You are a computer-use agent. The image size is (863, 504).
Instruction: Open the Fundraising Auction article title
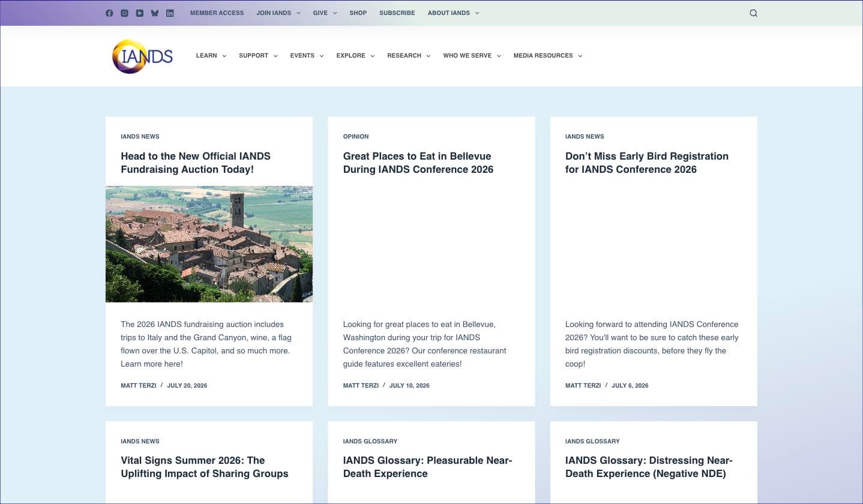coord(196,163)
